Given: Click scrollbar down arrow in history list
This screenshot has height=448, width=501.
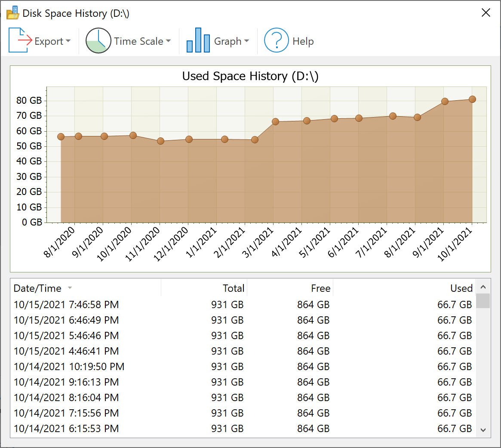Looking at the screenshot, I should click(483, 430).
